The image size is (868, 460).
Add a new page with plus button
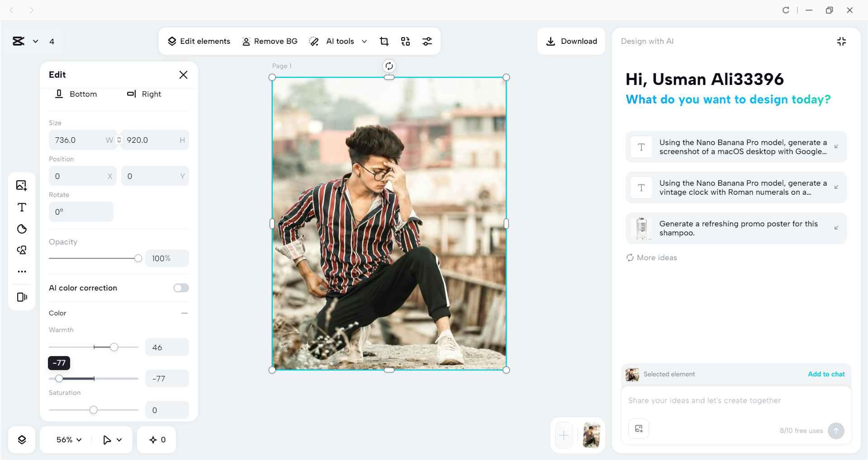(564, 435)
